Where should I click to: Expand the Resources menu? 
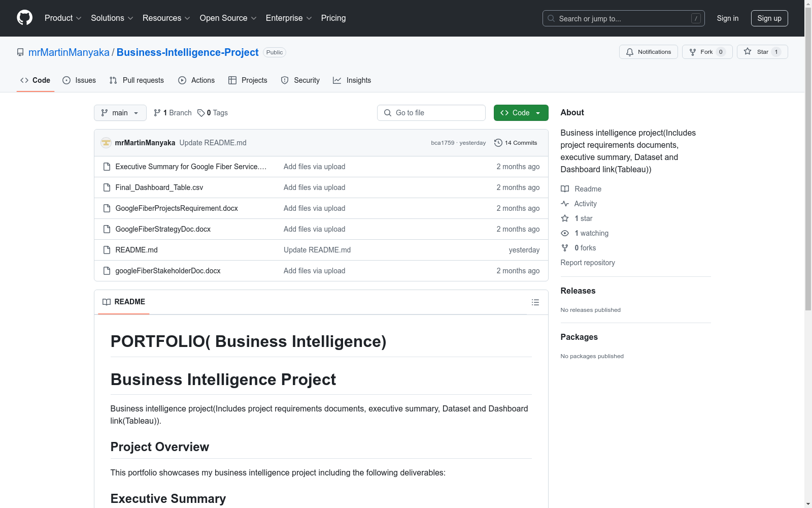(166, 18)
